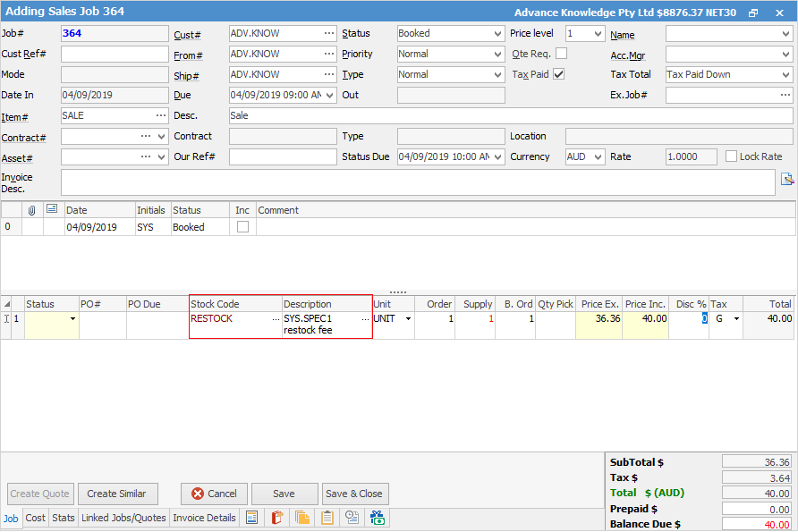Viewport: 798px width, 532px height.
Task: Click the document layout icon in bottom tab bar
Action: tap(252, 518)
